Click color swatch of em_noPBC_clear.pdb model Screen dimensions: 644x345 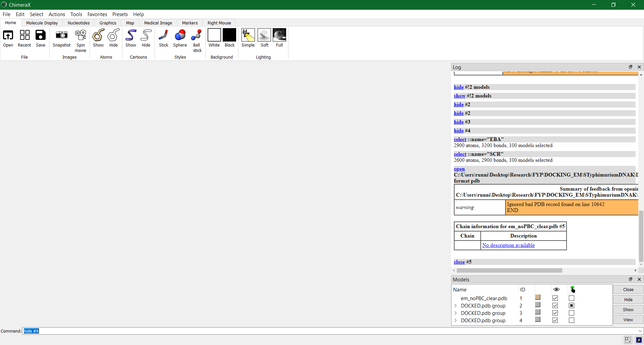point(538,297)
